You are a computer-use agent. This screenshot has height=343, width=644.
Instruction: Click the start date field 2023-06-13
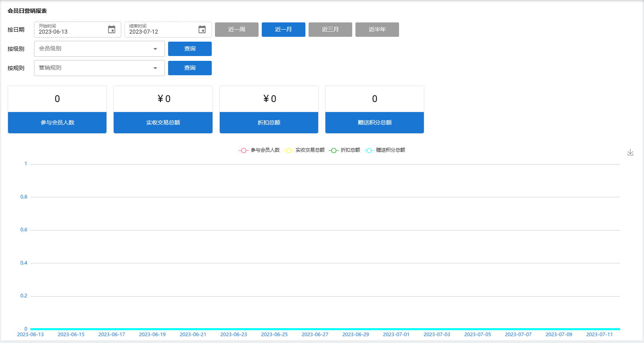pyautogui.click(x=78, y=30)
